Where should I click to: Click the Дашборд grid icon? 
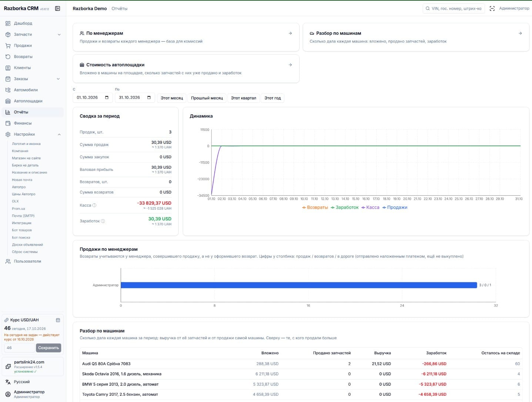point(8,23)
